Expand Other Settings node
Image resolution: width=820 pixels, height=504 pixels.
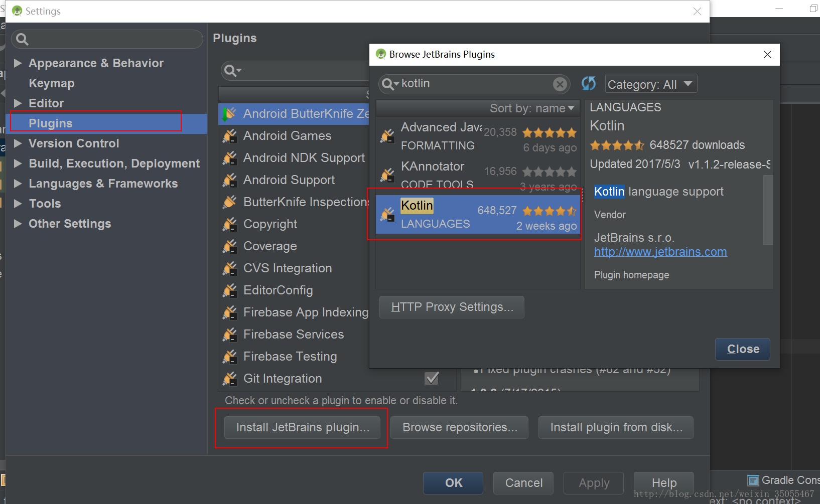pos(18,224)
